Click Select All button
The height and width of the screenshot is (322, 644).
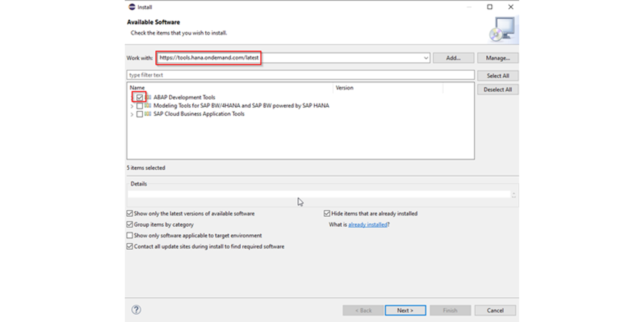(498, 76)
